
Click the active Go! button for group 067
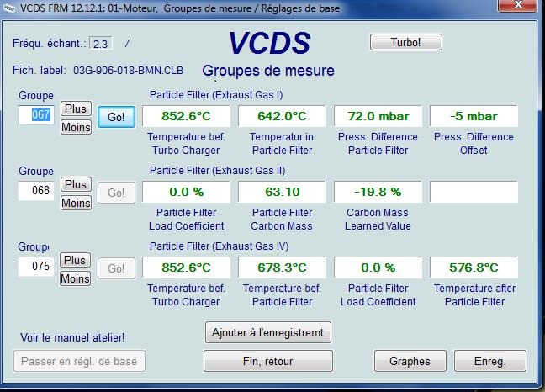116,117
